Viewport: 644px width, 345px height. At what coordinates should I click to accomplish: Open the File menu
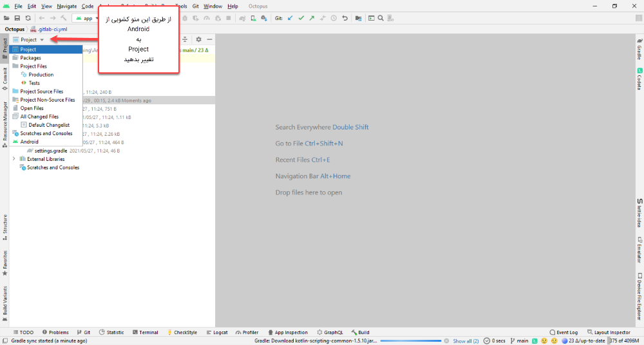click(18, 6)
